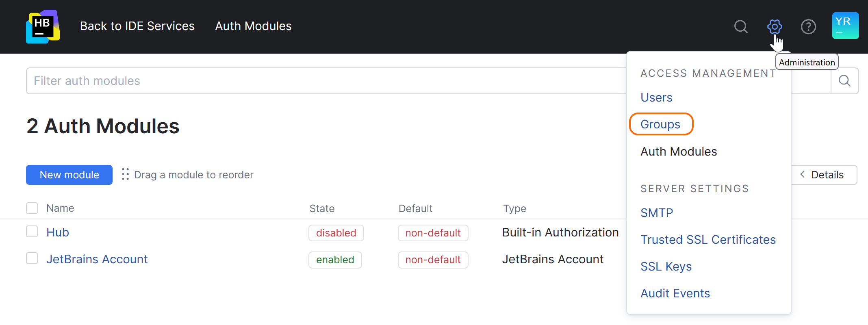
Task: Select Users in Administration menu
Action: (656, 97)
